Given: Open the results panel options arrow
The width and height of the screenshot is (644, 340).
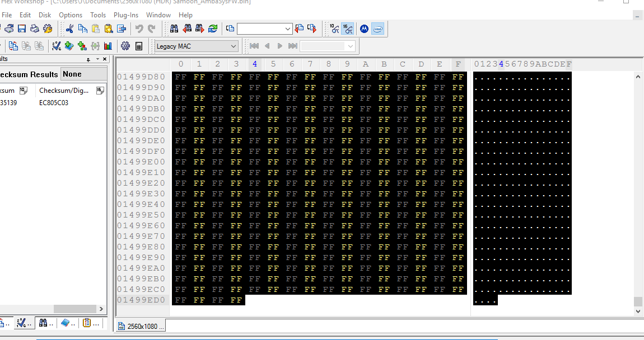Looking at the screenshot, I should click(x=97, y=59).
